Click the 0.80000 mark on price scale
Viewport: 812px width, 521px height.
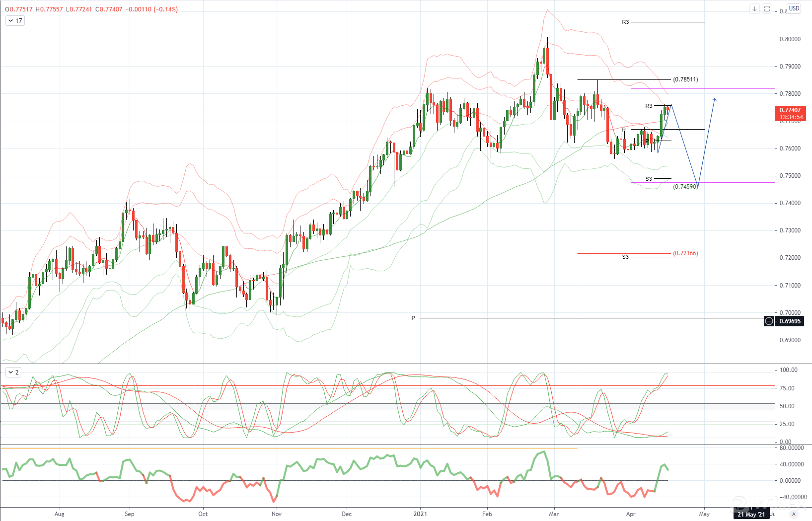[790, 39]
